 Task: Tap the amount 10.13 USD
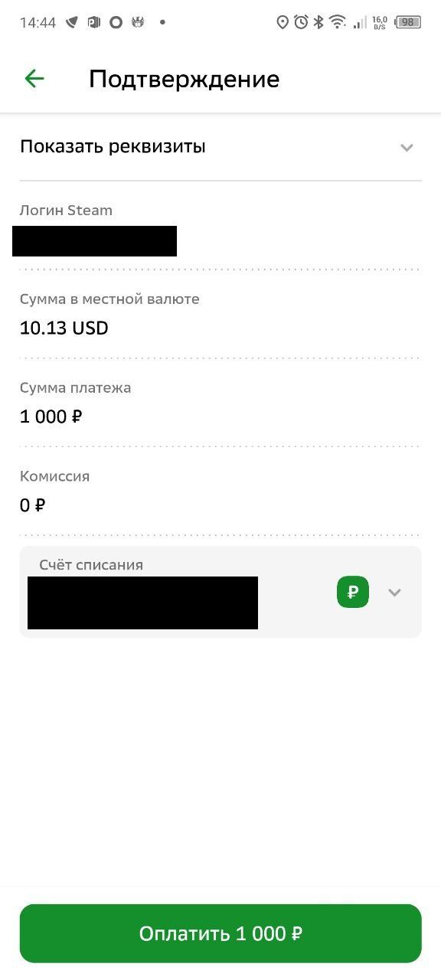[64, 328]
